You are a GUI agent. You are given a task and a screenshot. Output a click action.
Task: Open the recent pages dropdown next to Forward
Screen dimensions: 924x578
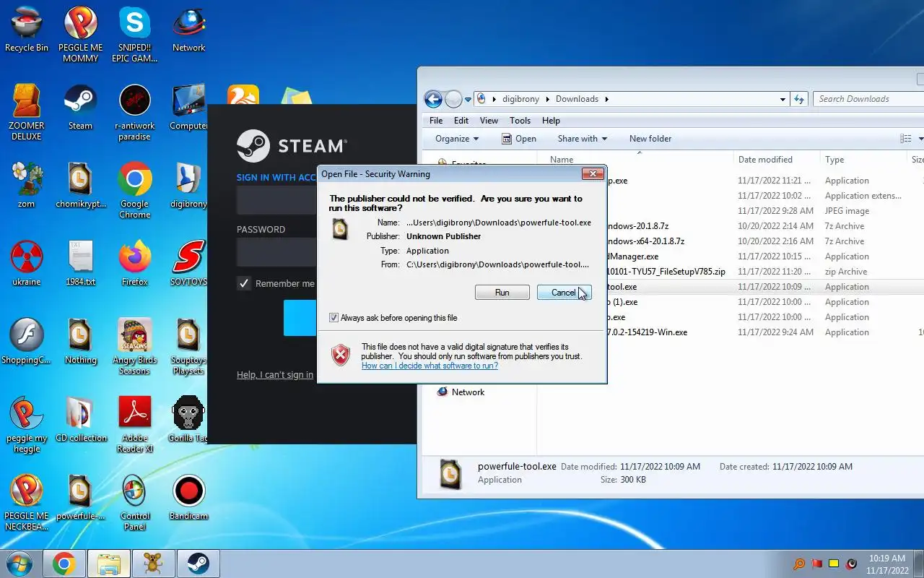(x=468, y=99)
